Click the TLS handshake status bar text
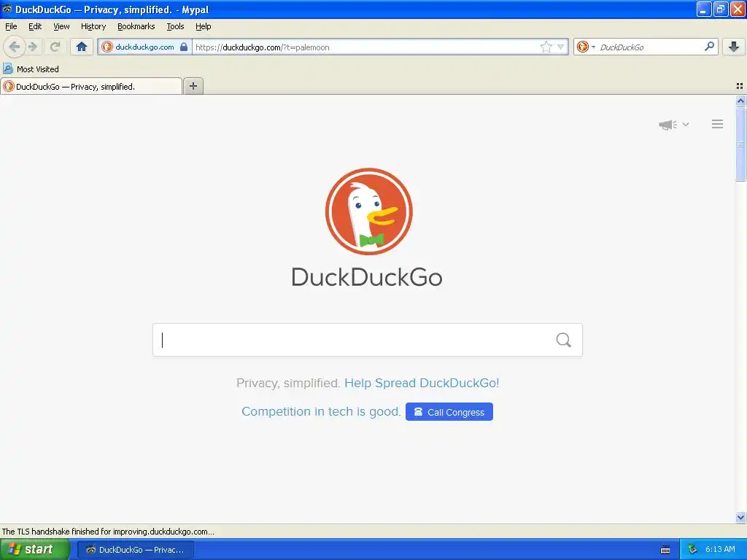Viewport: 747px width, 560px height. (x=108, y=532)
